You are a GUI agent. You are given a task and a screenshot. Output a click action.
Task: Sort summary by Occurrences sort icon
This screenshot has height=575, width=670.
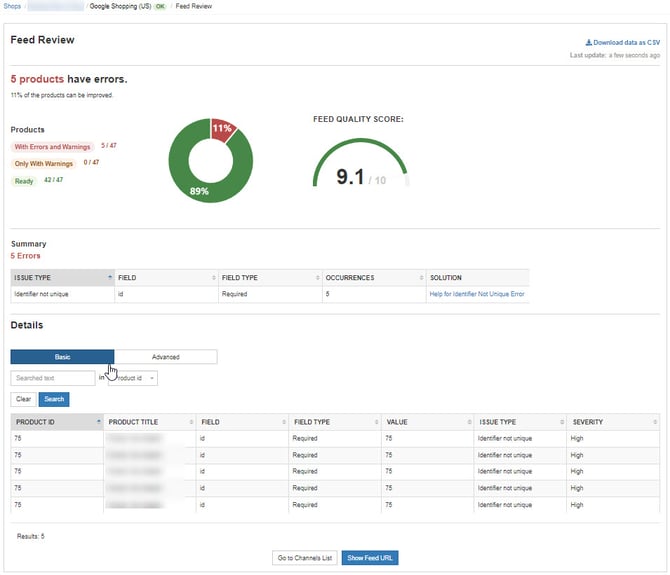tap(421, 278)
